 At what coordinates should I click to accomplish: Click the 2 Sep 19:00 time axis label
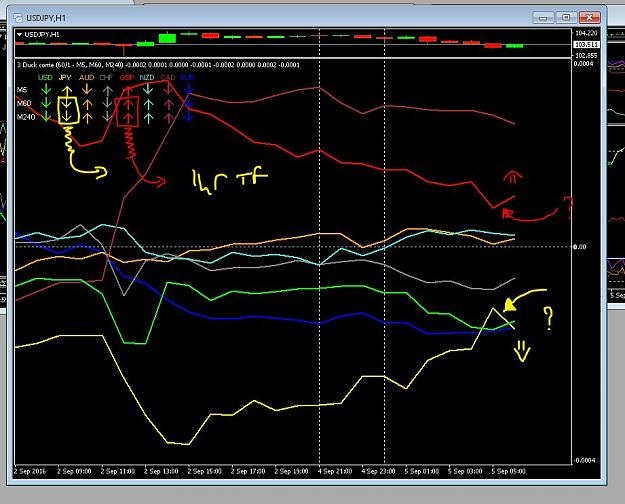click(x=291, y=471)
